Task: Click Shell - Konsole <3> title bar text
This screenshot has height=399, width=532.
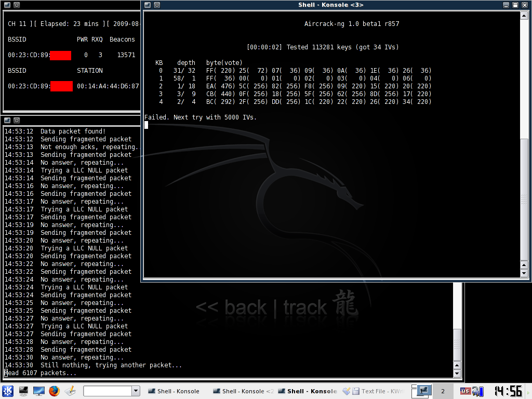Action: click(331, 5)
